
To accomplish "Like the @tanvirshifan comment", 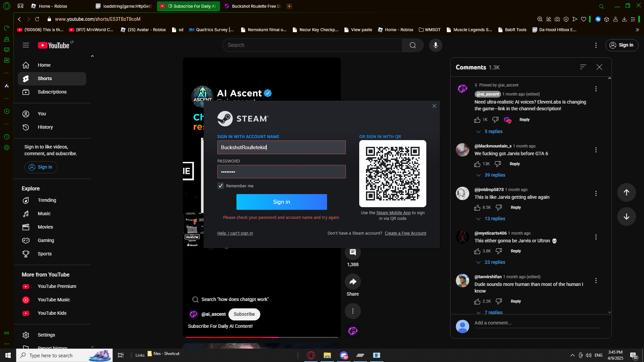I will 477,302.
